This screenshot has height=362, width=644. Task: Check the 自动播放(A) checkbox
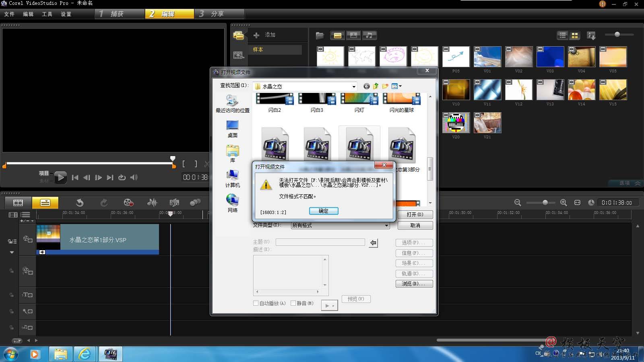click(256, 303)
